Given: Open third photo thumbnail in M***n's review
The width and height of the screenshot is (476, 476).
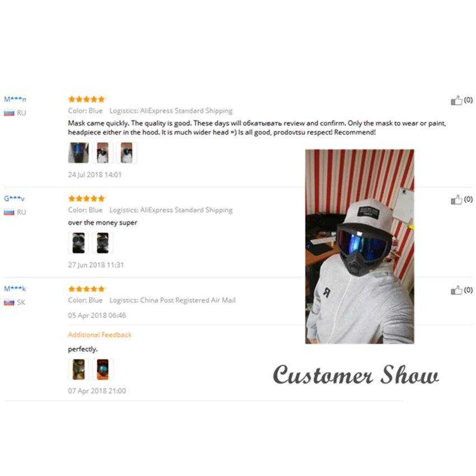Looking at the screenshot, I should point(127,153).
